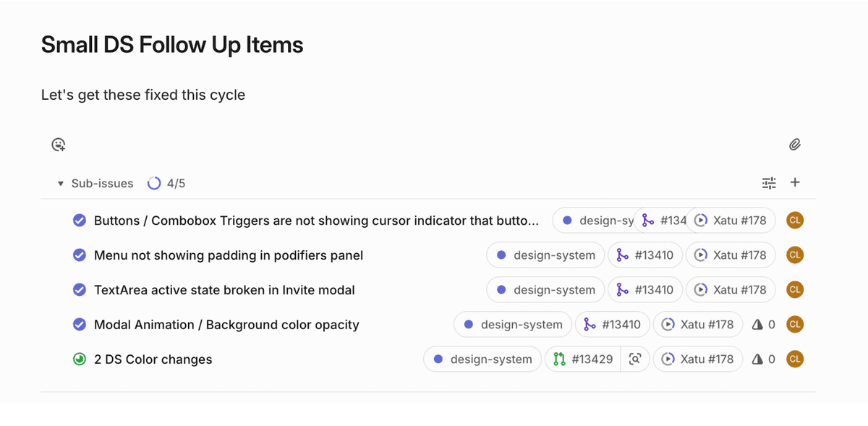Click the preview icon next to #13429

coord(635,359)
